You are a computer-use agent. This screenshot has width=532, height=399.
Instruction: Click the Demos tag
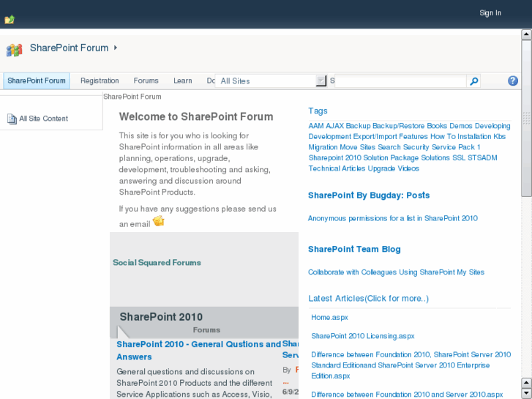click(461, 126)
